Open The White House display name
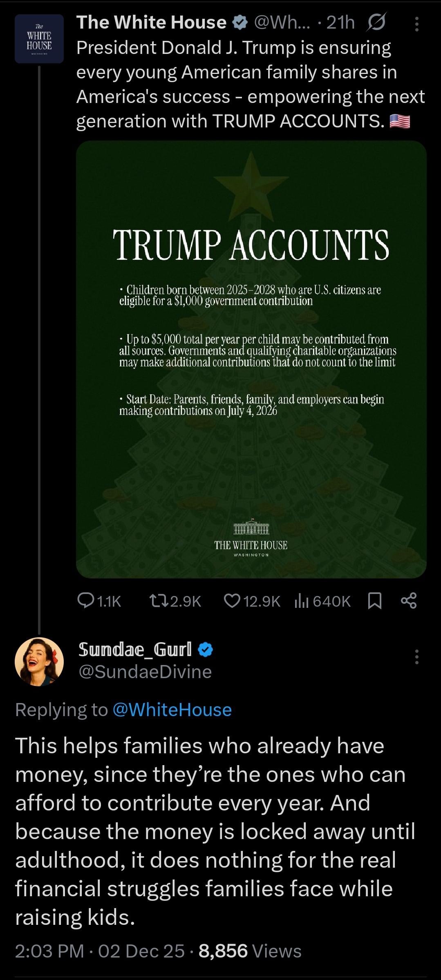Viewport: 441px width, 980px height. [x=151, y=23]
